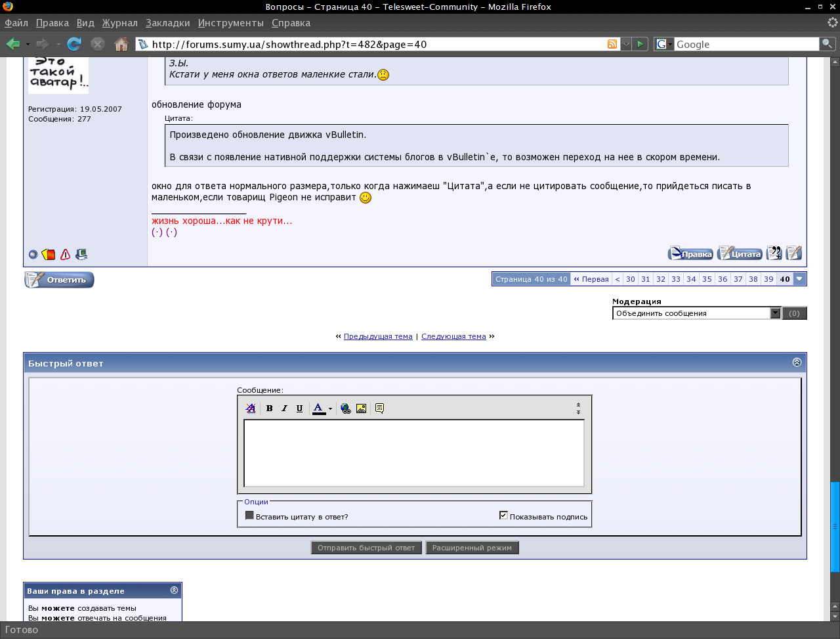Click the Remove text formatting icon
This screenshot has height=639, width=840.
point(250,408)
